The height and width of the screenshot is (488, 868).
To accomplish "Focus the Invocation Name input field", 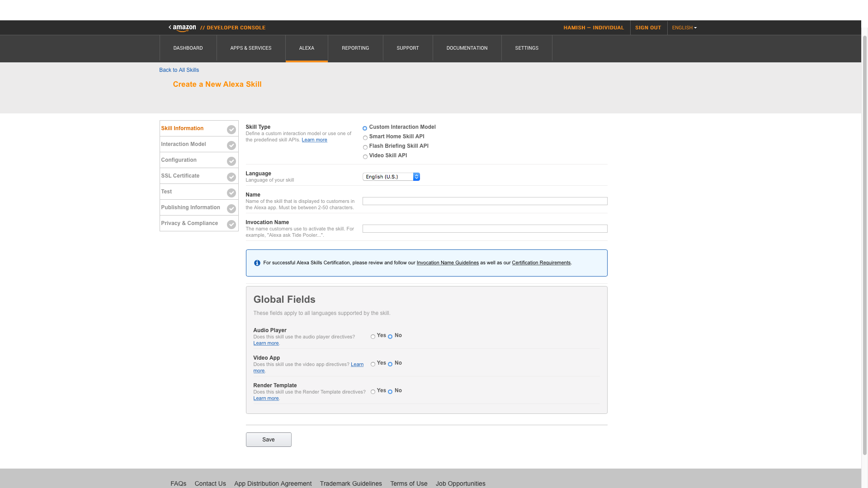I will coord(485,229).
